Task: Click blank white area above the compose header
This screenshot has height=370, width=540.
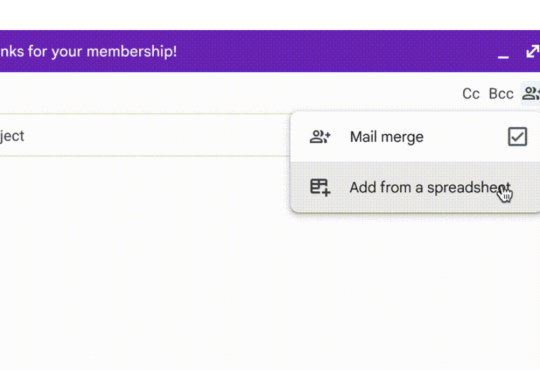Action: click(x=270, y=14)
